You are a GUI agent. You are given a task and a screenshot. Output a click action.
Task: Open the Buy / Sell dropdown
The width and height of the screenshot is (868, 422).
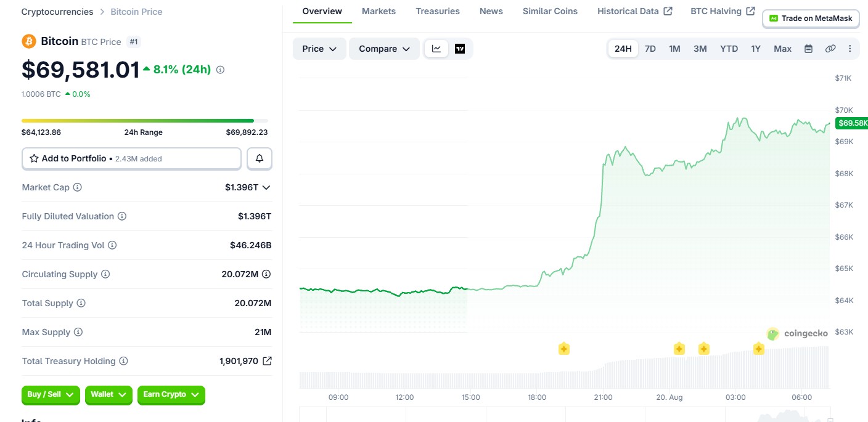51,394
